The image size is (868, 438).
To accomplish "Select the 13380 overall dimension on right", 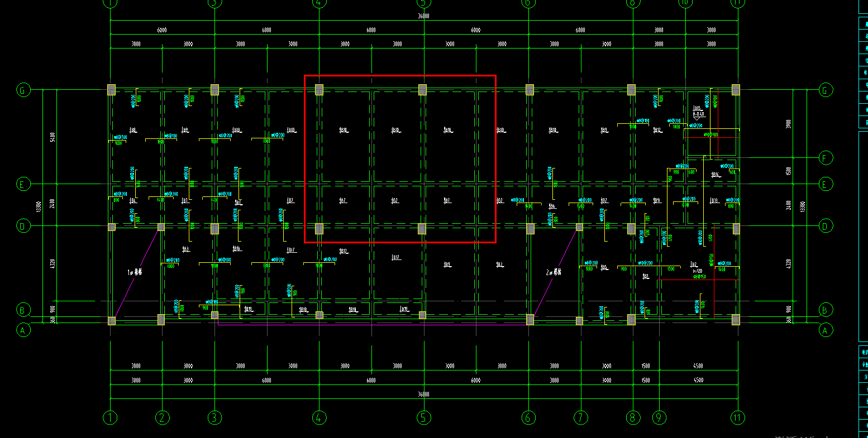I will coord(803,206).
